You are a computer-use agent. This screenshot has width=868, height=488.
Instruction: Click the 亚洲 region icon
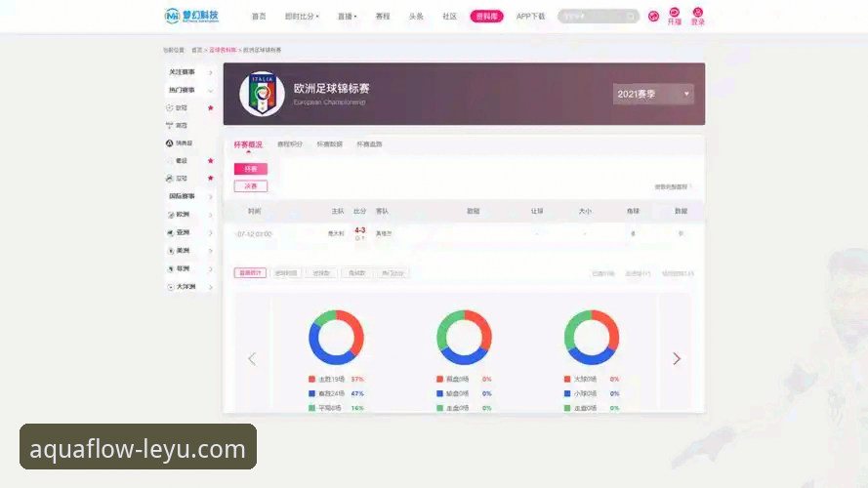(171, 233)
